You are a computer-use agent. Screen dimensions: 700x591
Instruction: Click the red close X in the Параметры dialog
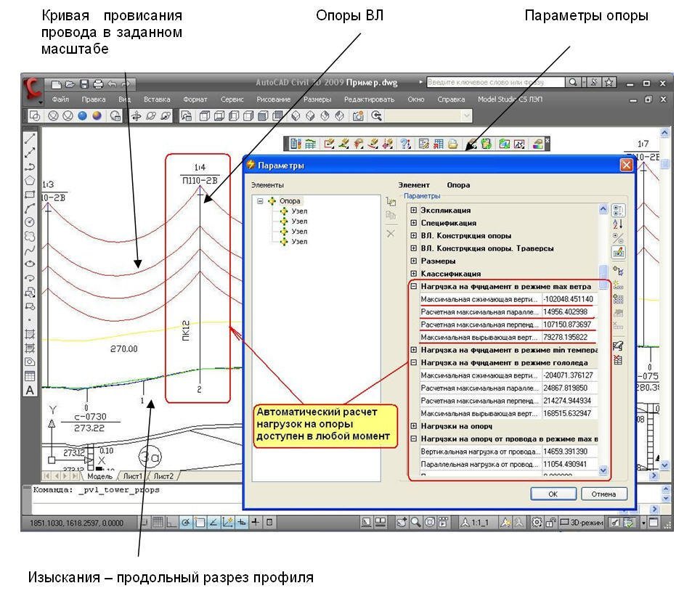click(627, 165)
